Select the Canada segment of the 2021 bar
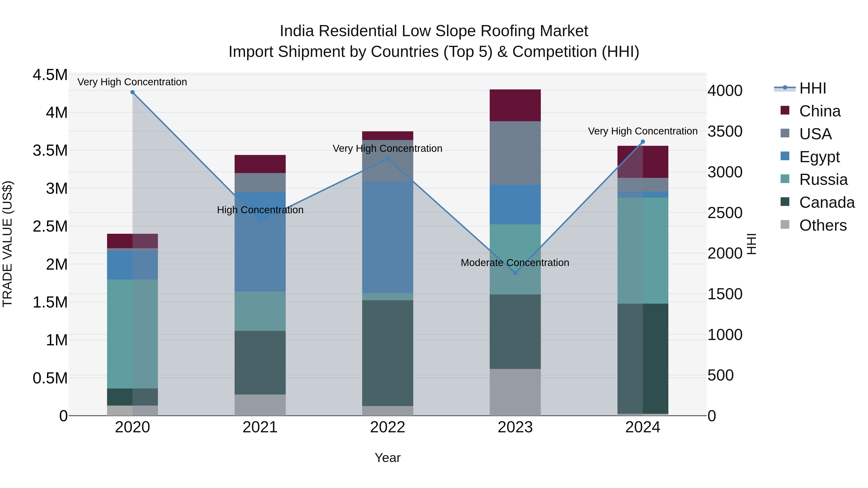 [x=260, y=363]
